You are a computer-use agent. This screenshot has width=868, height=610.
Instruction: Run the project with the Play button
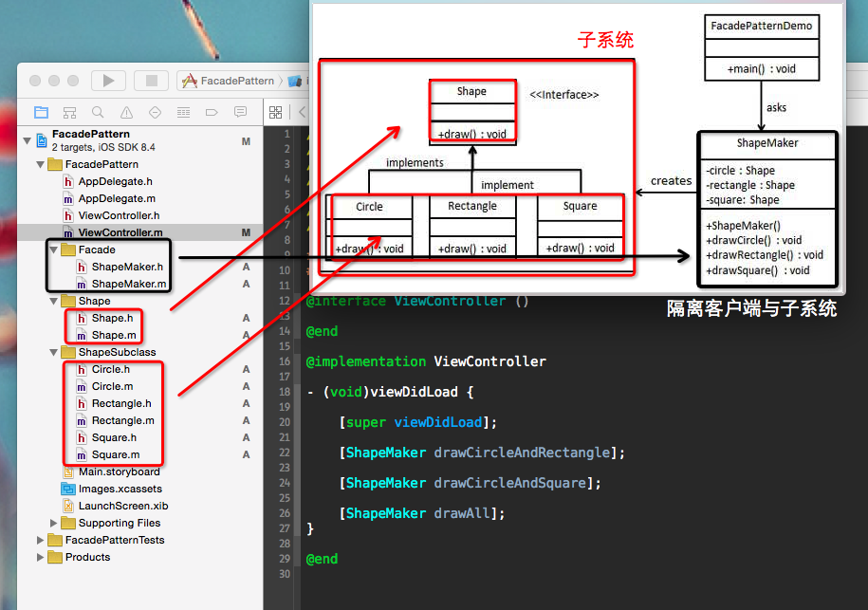coord(108,81)
